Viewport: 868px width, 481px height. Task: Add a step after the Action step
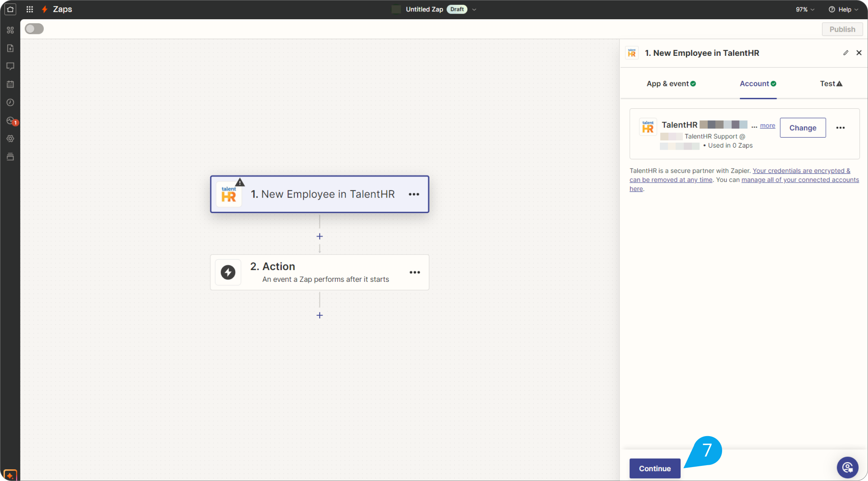pyautogui.click(x=320, y=315)
